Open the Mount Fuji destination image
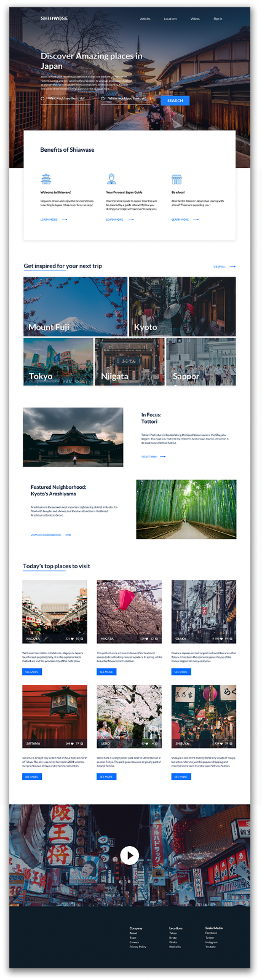Image resolution: width=262 pixels, height=980 pixels. coord(75,306)
